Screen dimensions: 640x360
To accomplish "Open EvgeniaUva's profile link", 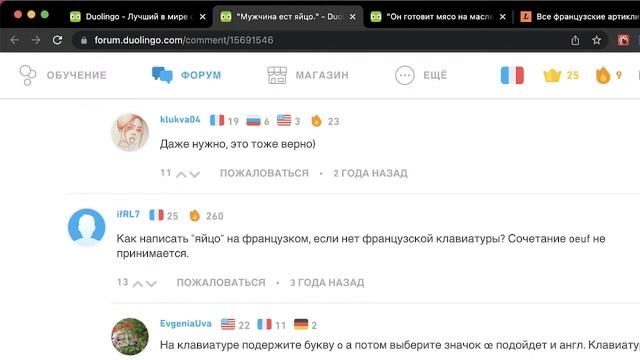I will [186, 324].
